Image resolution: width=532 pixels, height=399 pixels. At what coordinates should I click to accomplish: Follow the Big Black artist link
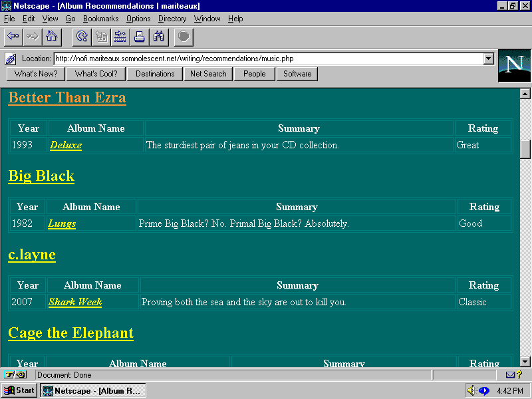click(41, 176)
